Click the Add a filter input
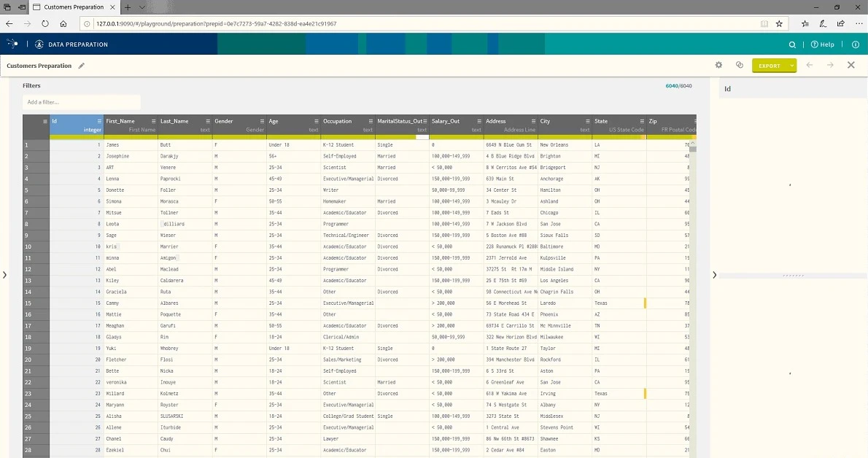This screenshot has width=868, height=458. [x=82, y=102]
